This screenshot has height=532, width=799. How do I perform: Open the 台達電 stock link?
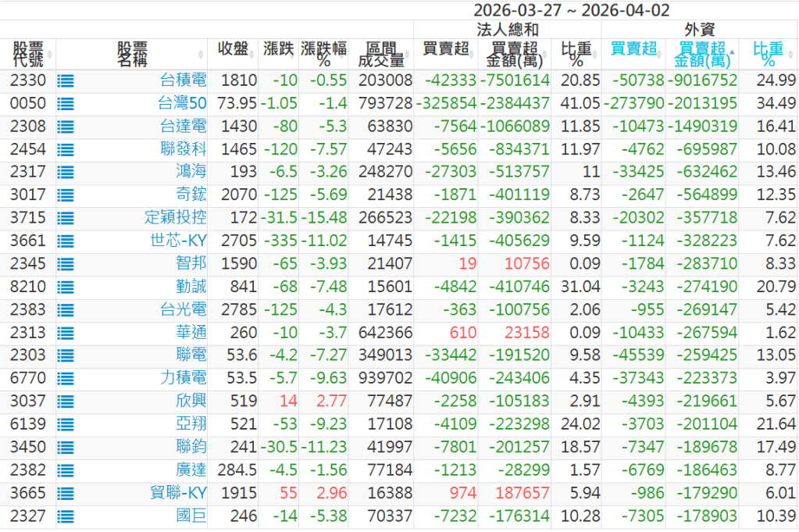183,127
